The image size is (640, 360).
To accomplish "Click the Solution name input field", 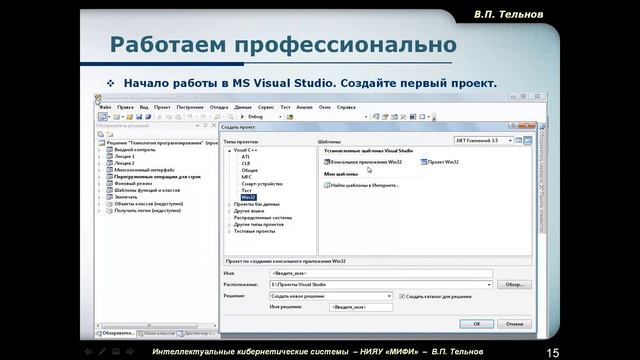I will tap(361, 307).
